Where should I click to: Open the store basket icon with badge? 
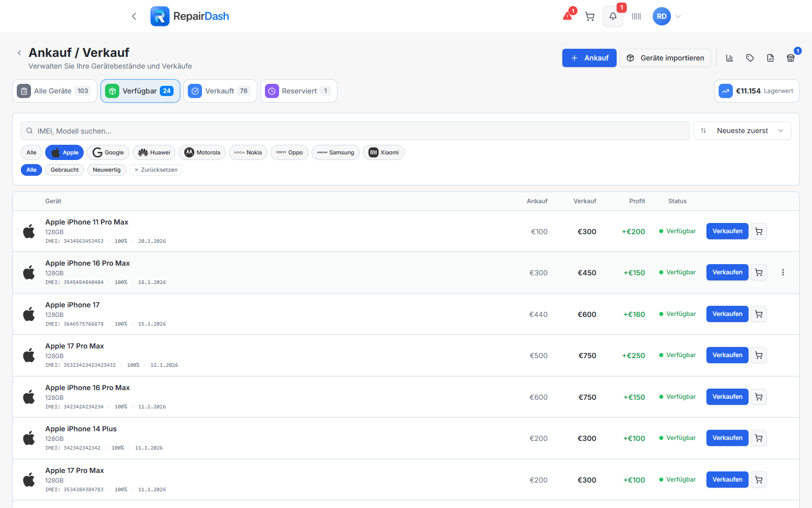click(x=791, y=58)
